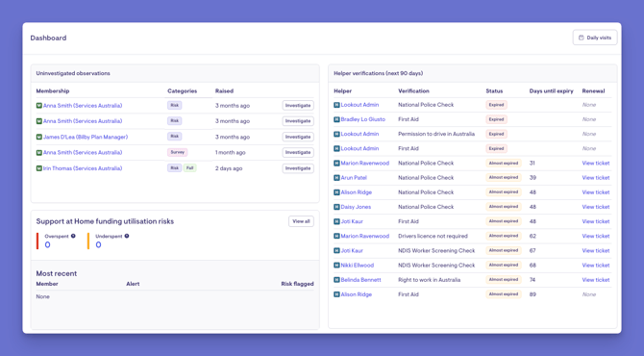Click the Survey category tag
Screen dimensions: 644x356
coord(178,152)
